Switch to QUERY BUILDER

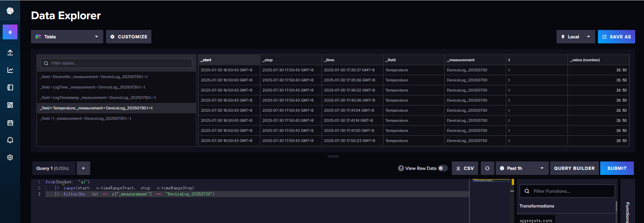pyautogui.click(x=574, y=168)
